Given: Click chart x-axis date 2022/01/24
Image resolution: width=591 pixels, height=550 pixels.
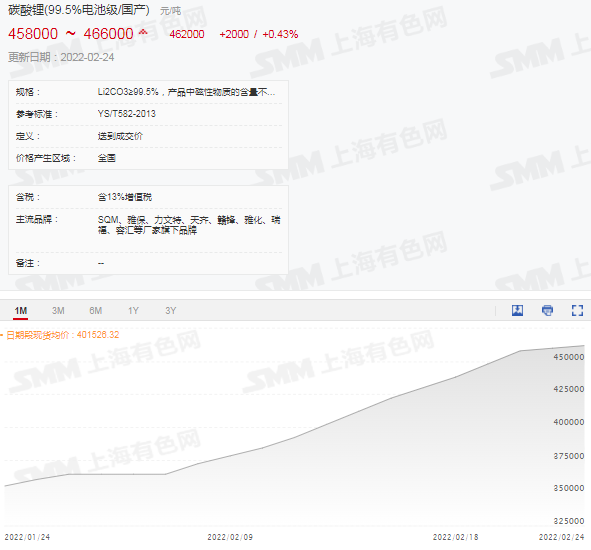Looking at the screenshot, I should (x=27, y=537).
